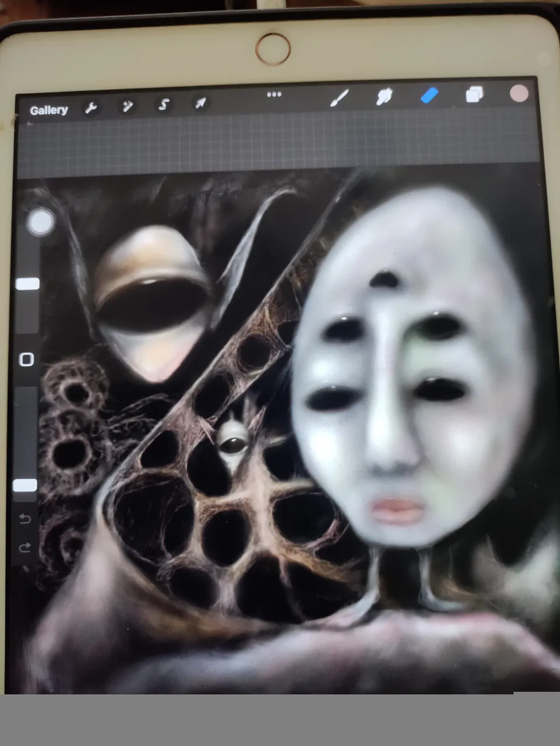Select the Smudge finger tool

[384, 97]
